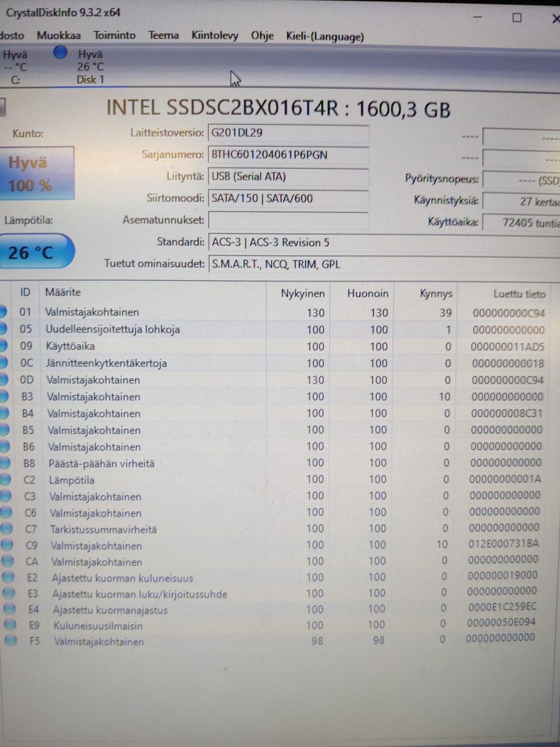The width and height of the screenshot is (560, 747).
Task: Click status icon of row CA
Action: [x=8, y=561]
